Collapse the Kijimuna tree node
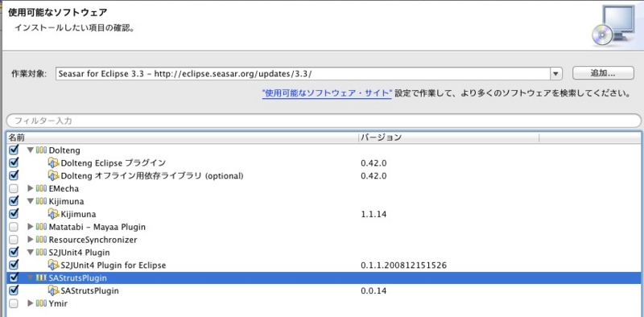Screen dimensions: 644x317 [30, 202]
